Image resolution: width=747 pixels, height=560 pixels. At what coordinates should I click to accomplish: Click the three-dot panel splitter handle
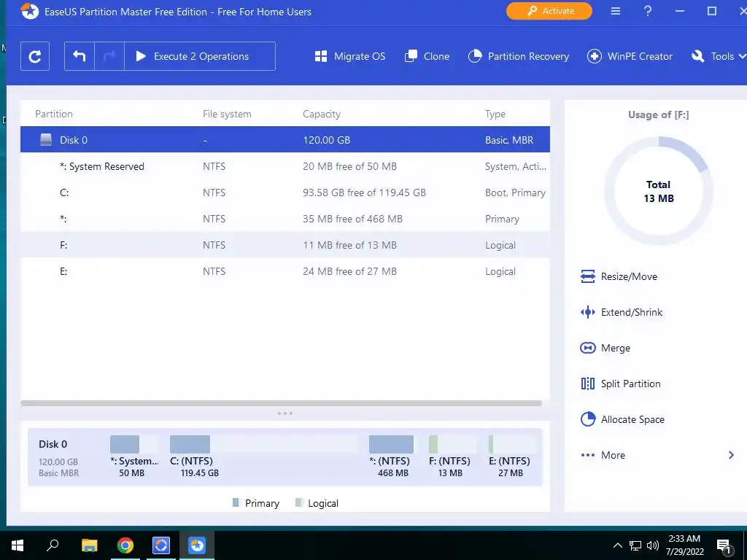click(285, 413)
